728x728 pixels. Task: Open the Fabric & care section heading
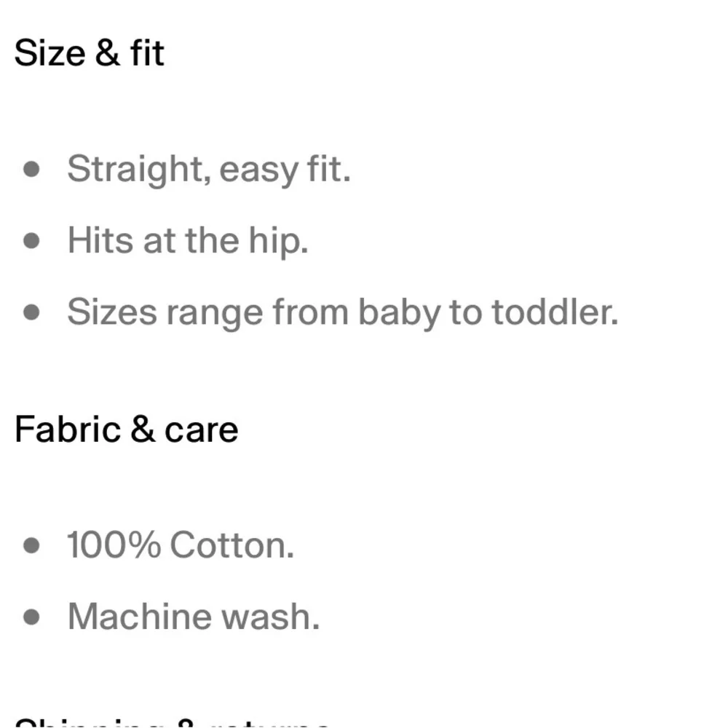[126, 430]
